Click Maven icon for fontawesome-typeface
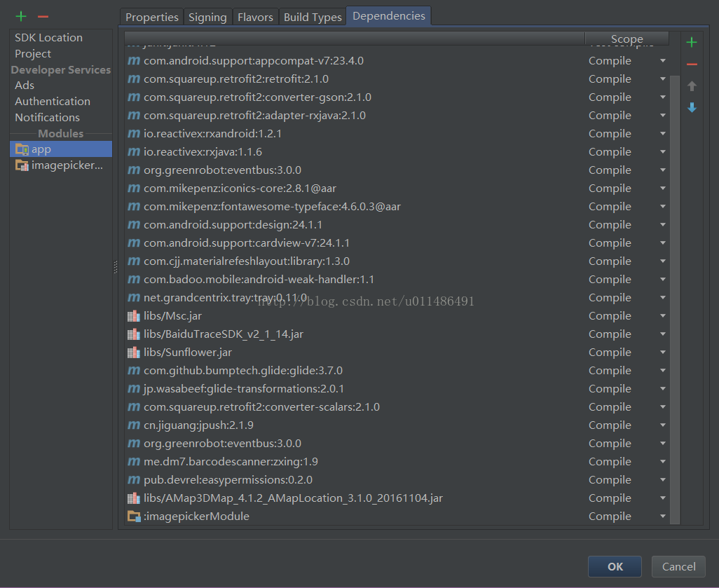The width and height of the screenshot is (719, 588). tap(133, 207)
